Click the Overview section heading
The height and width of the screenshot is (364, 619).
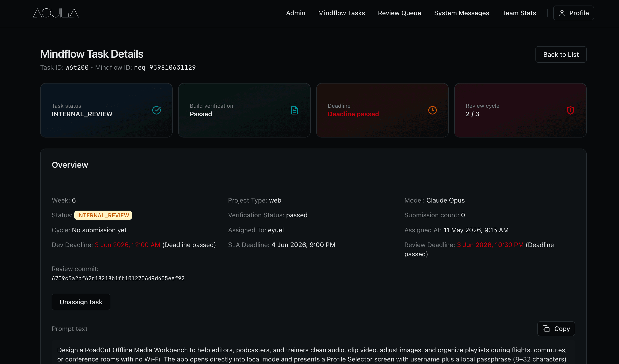click(70, 165)
